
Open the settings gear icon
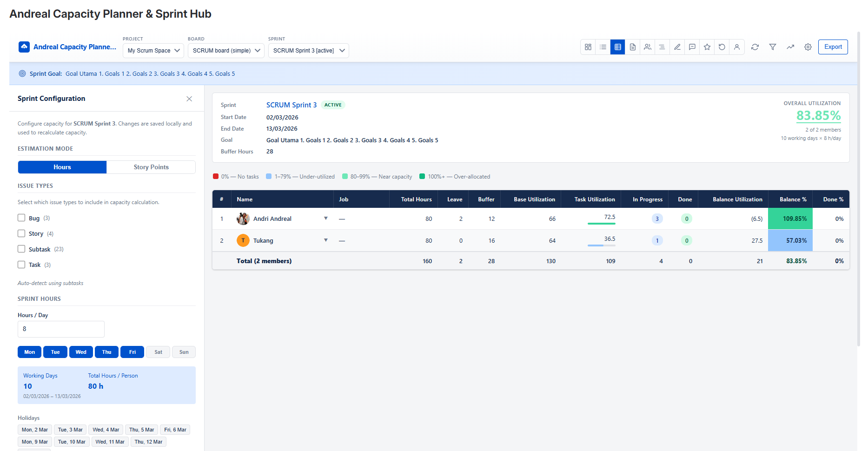tap(808, 47)
